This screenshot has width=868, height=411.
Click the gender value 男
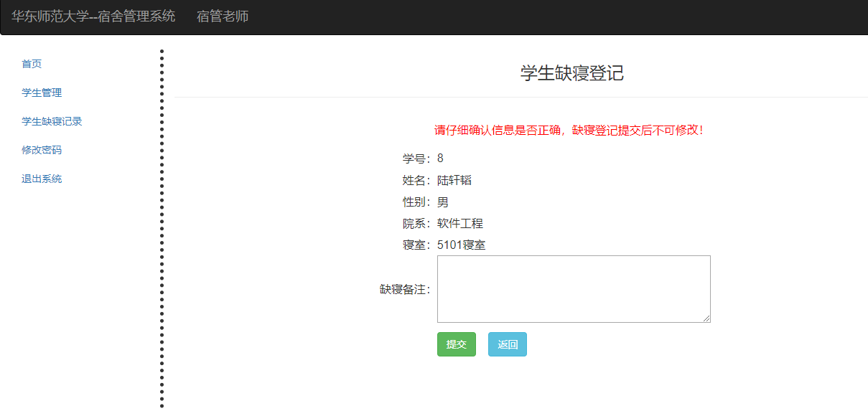click(x=443, y=202)
